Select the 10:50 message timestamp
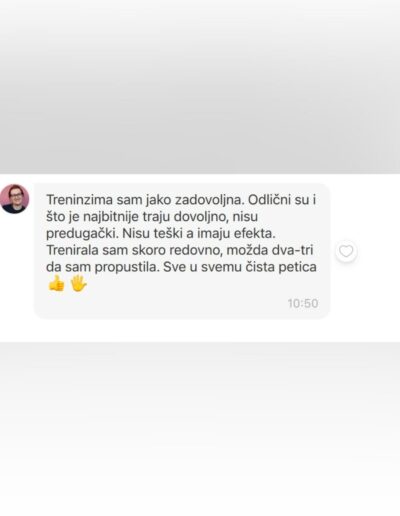 (303, 303)
